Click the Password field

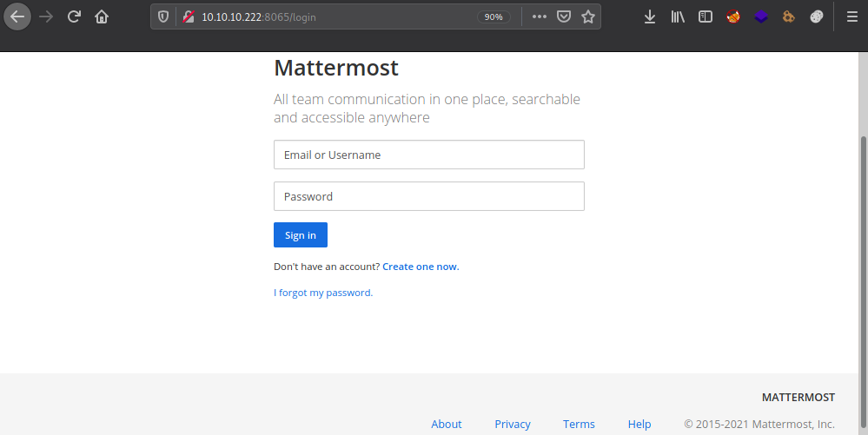coord(429,196)
